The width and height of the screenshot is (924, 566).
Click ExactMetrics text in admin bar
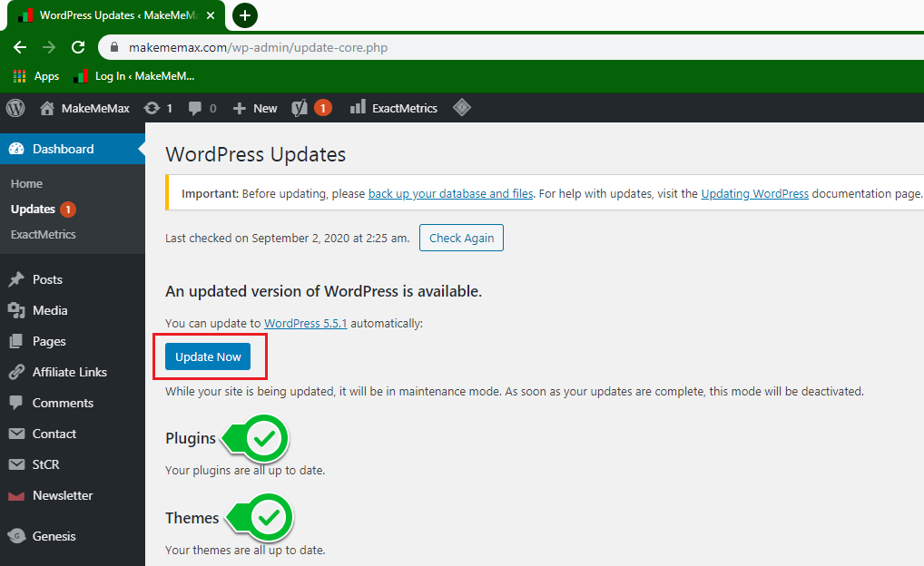pyautogui.click(x=405, y=108)
